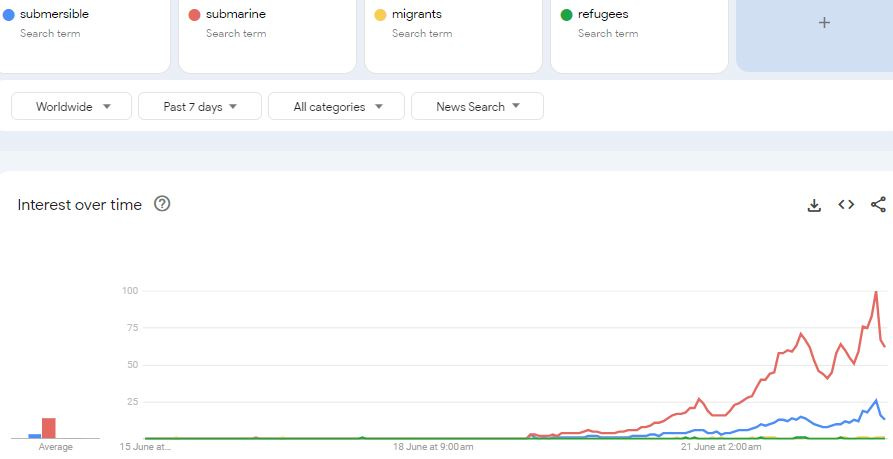893x459 pixels.
Task: Switch the News Search type dropdown
Action: point(477,106)
